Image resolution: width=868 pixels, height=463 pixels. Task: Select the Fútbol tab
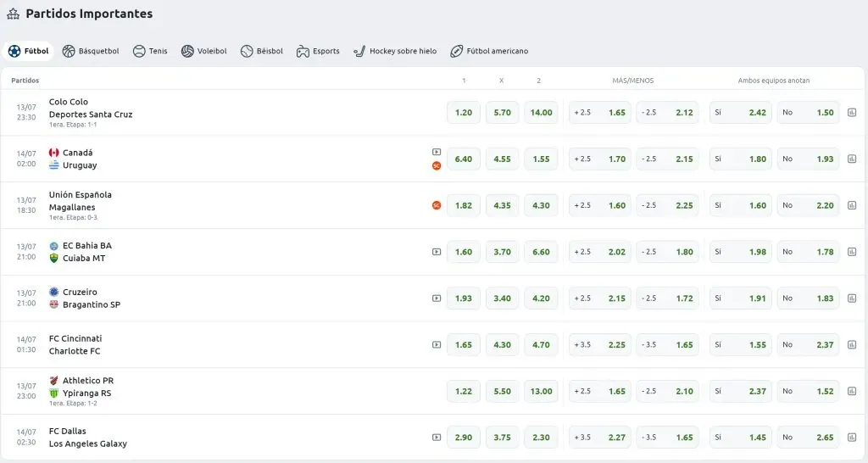pyautogui.click(x=29, y=51)
